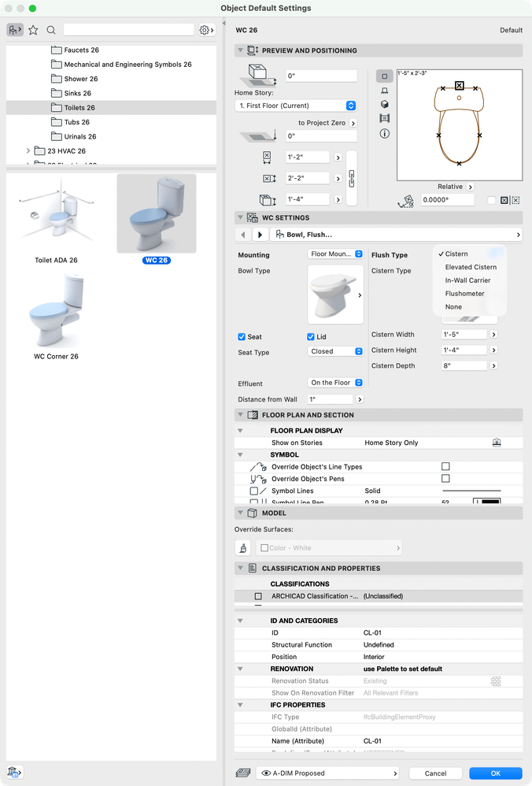The image size is (532, 786).
Task: Expand the 23 HVAC 26 folder
Action: (28, 151)
